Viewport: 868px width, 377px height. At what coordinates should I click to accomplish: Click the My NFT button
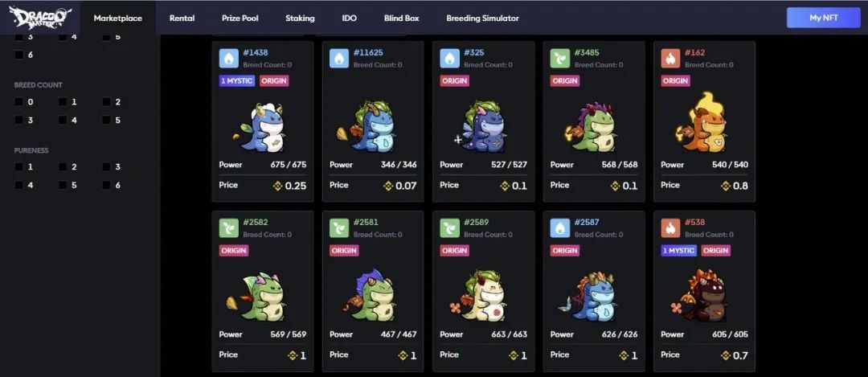click(x=823, y=18)
